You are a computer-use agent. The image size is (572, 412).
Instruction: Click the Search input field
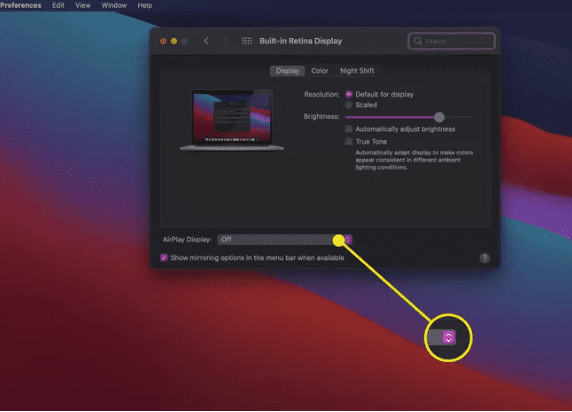click(x=452, y=41)
